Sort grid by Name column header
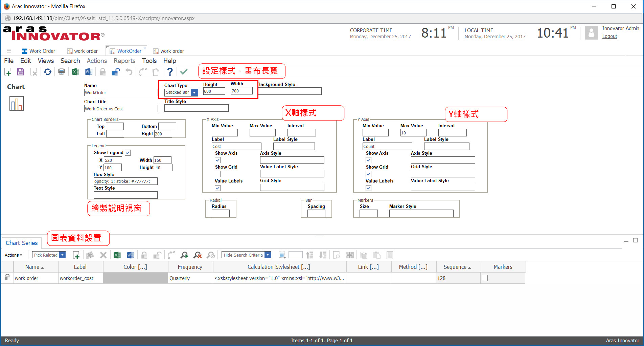Screen dimensions: 644x346 click(x=36, y=267)
